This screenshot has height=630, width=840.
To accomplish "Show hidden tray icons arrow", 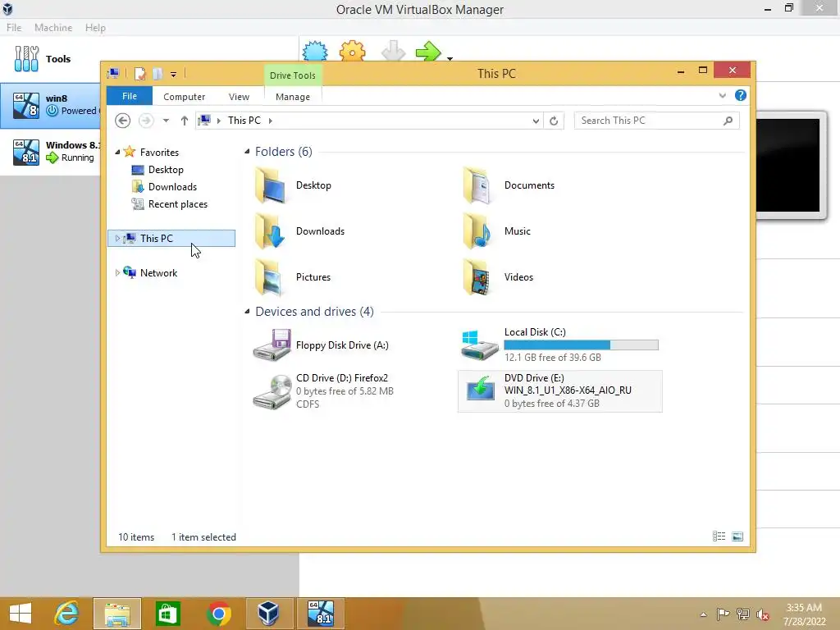I will (703, 614).
